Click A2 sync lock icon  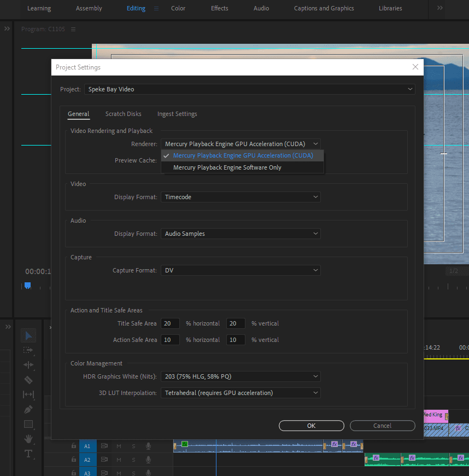coord(104,460)
